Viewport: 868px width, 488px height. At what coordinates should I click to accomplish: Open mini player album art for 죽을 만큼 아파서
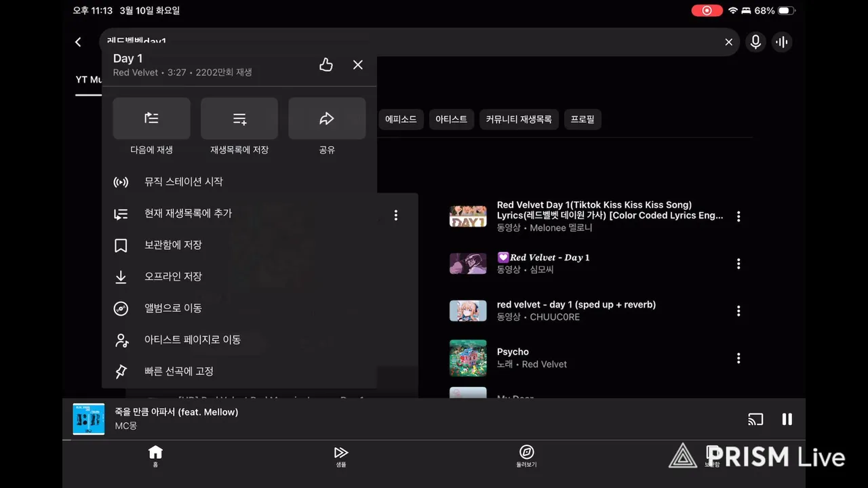click(x=89, y=419)
